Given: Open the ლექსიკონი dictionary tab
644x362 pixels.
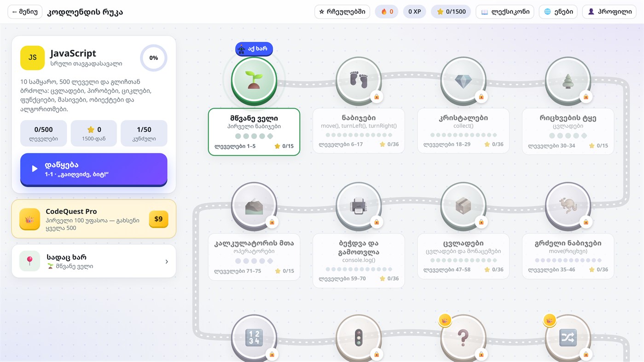Looking at the screenshot, I should [x=505, y=11].
